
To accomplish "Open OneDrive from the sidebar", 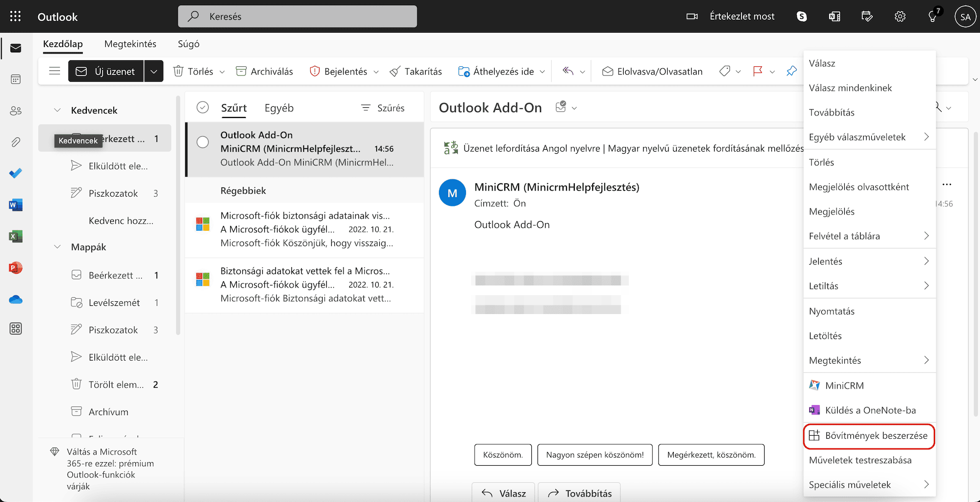I will (15, 300).
